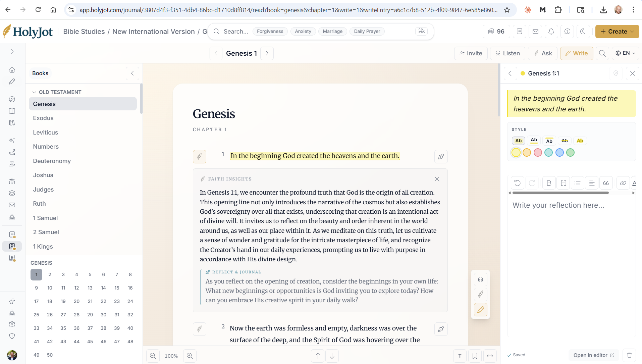
Task: Choose the blue highlight color
Action: tap(559, 153)
